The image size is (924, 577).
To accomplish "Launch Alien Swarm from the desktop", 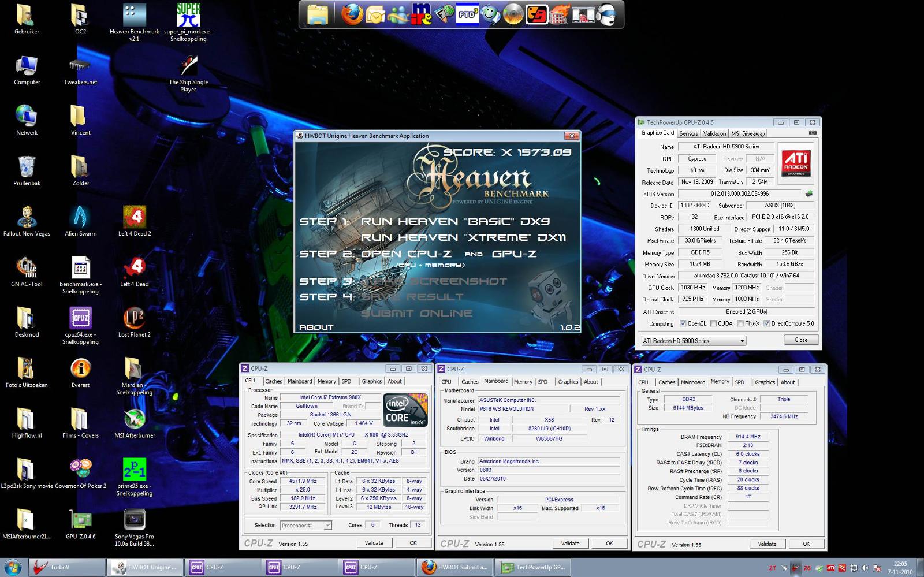I will (80, 221).
